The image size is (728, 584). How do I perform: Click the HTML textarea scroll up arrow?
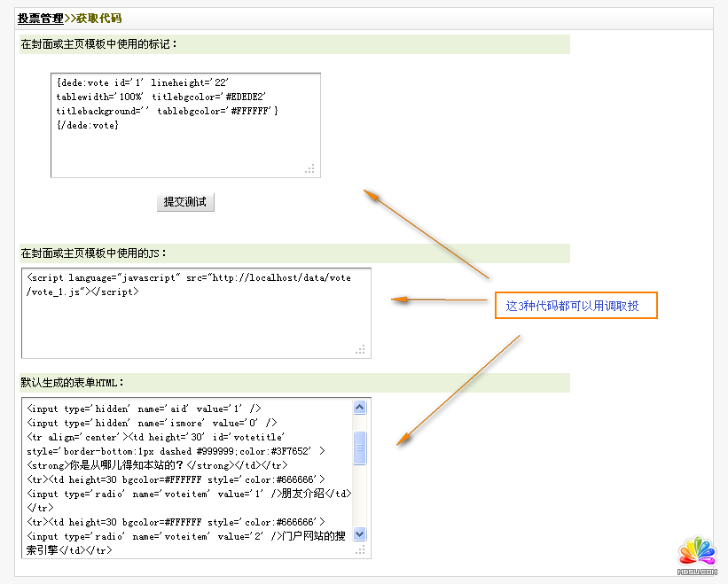coord(359,408)
